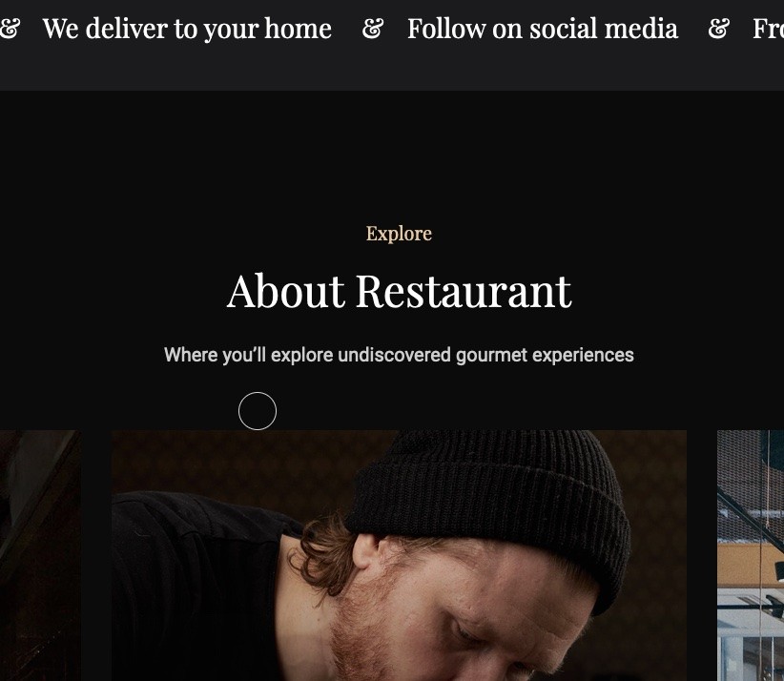The width and height of the screenshot is (784, 681).
Task: Click ampersand between "home" and "Follow"
Action: pyautogui.click(x=373, y=29)
